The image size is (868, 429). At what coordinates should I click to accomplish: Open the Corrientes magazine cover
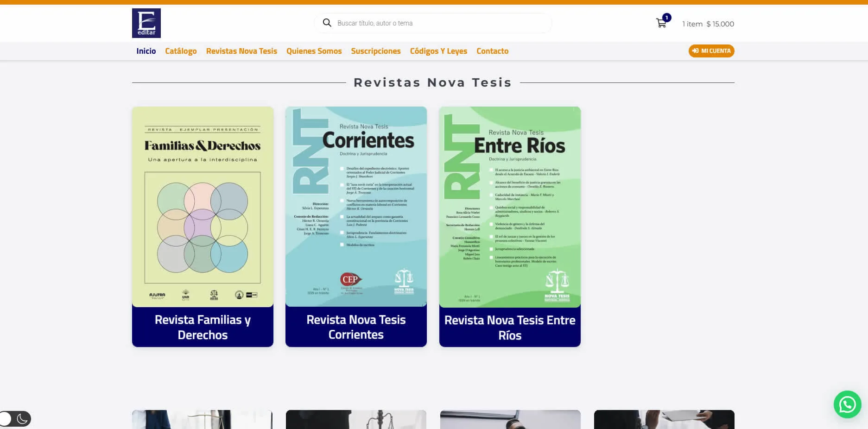356,207
